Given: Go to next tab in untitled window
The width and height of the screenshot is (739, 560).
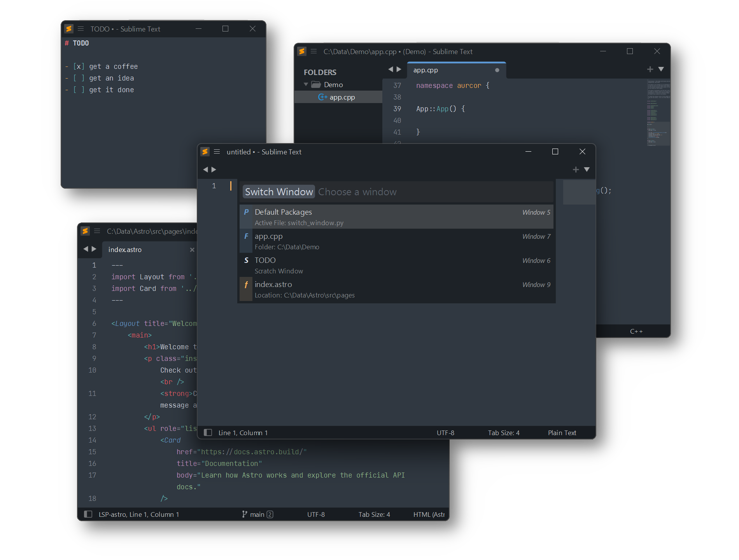Looking at the screenshot, I should pyautogui.click(x=214, y=170).
